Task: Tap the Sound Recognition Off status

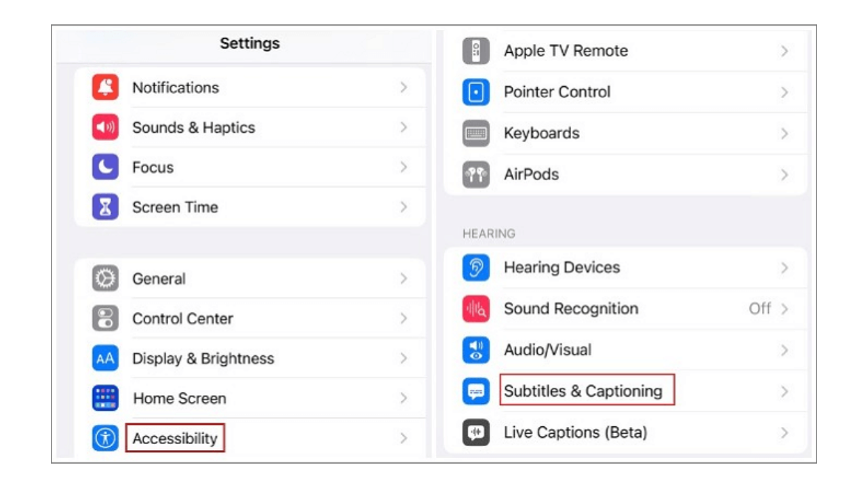Action: click(x=760, y=308)
